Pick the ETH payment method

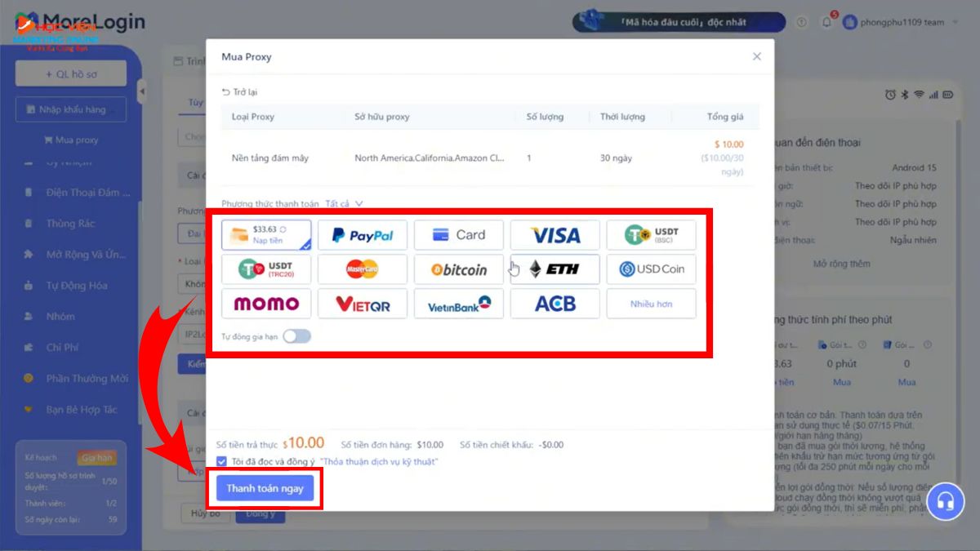pos(555,269)
